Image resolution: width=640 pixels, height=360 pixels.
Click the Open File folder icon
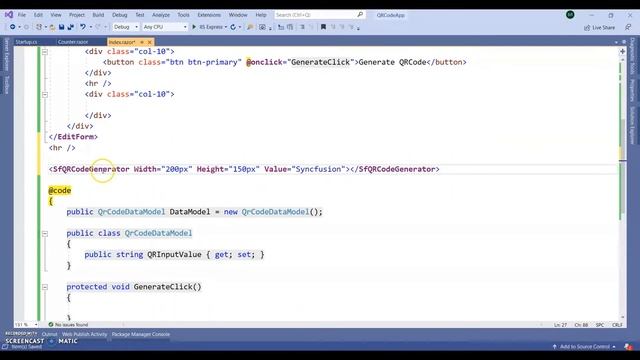tap(52, 27)
